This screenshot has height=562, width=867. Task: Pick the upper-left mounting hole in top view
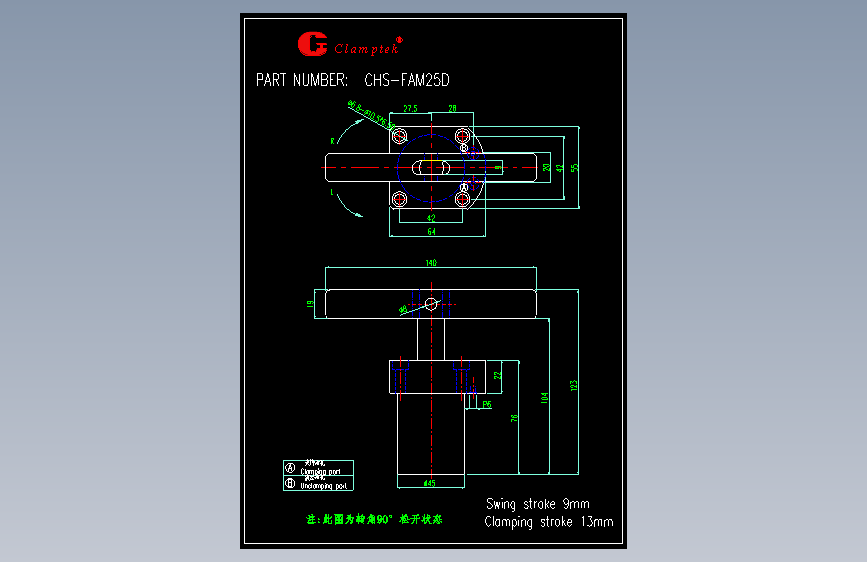tap(399, 136)
